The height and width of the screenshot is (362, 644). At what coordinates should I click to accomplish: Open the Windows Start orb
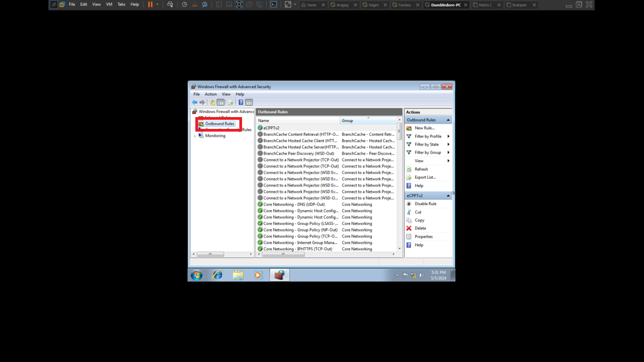coord(196,275)
